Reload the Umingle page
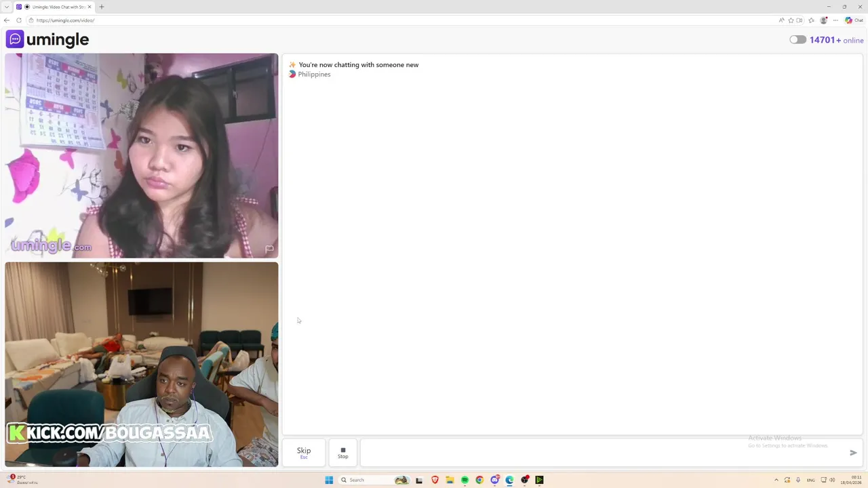This screenshot has width=868, height=488. click(x=19, y=20)
